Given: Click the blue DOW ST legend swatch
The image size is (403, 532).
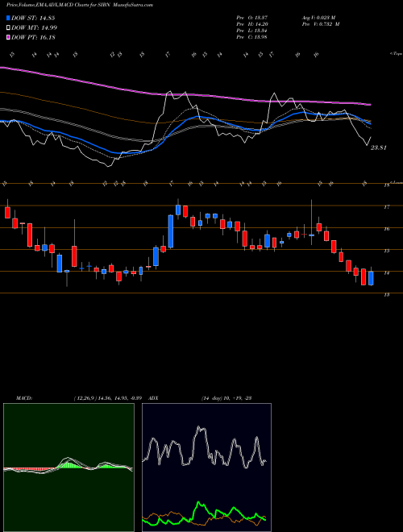Looking at the screenshot, I should tap(9, 18).
